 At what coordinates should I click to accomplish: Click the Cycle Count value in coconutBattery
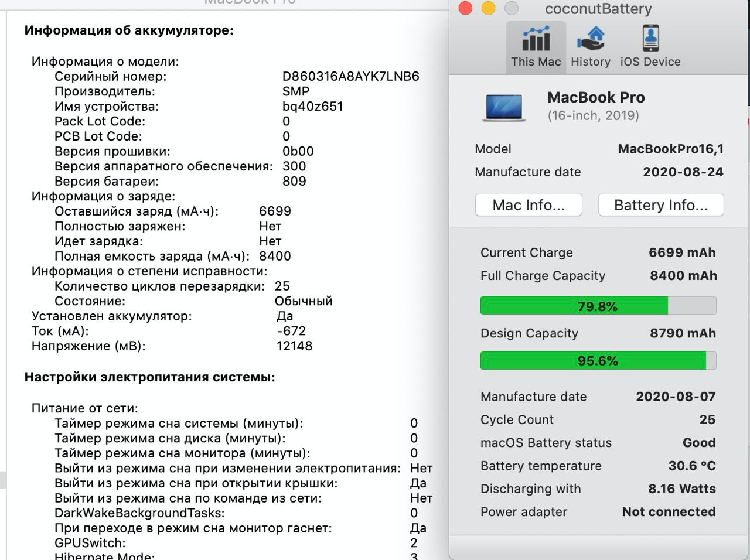coord(707,419)
